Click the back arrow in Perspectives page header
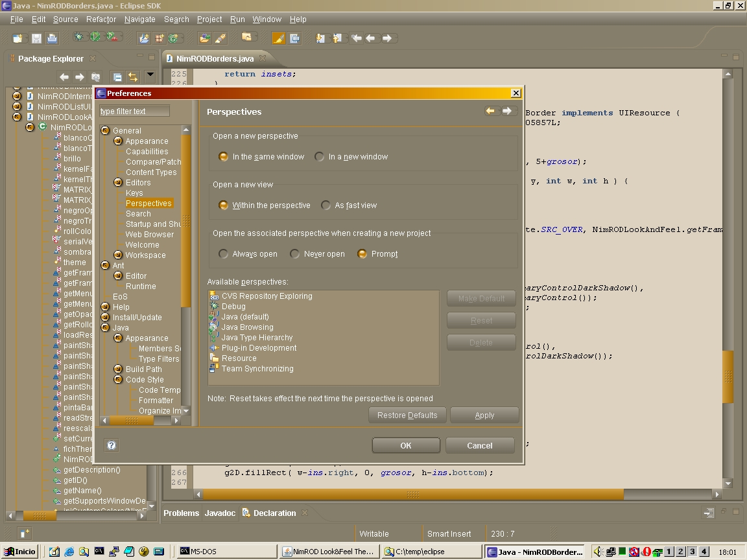 pos(490,111)
